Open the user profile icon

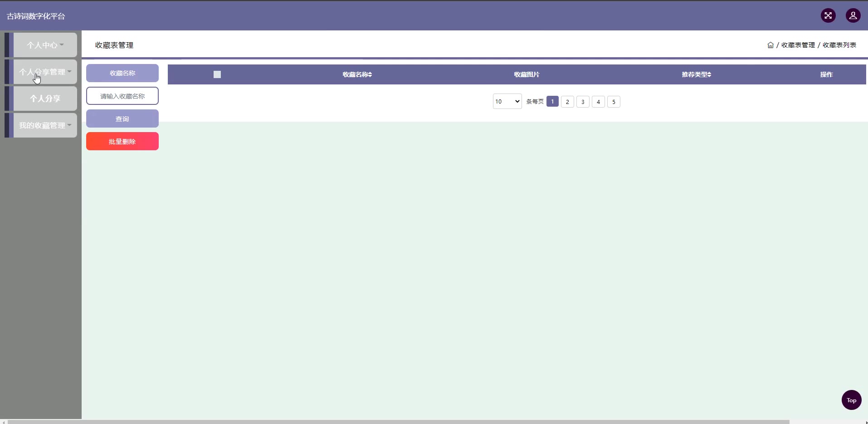853,16
